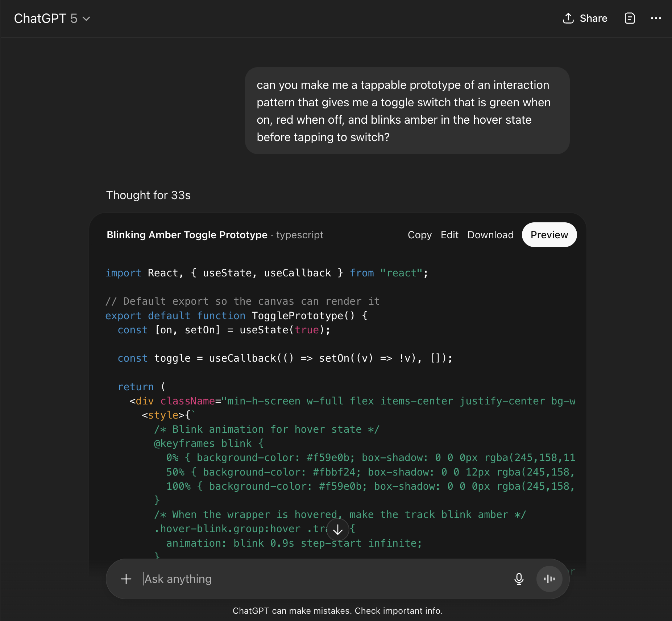672x621 pixels.
Task: Expand the 'Thought for 33s' reasoning
Action: click(148, 195)
